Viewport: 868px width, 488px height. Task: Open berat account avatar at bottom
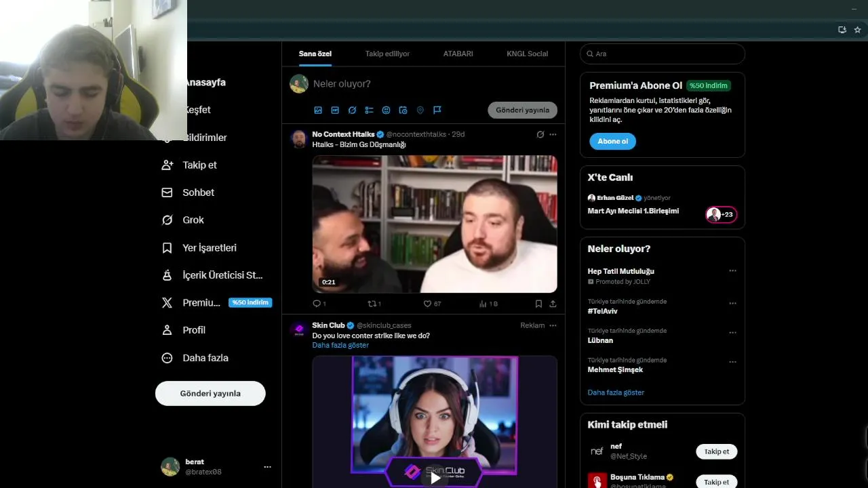point(170,466)
